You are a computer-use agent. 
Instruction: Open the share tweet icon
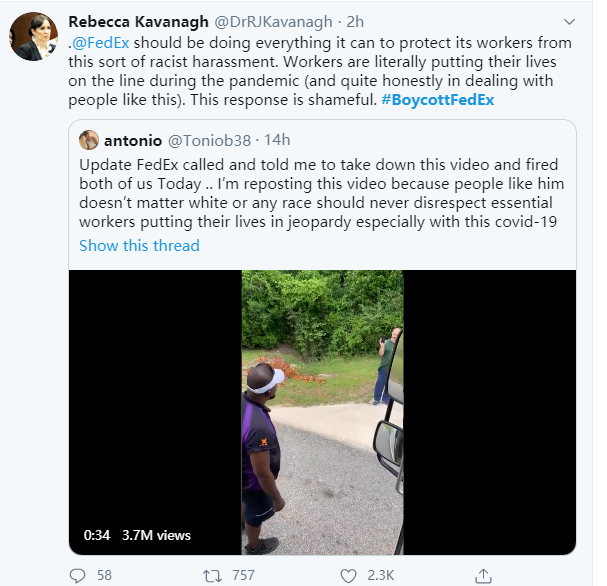coord(483,575)
